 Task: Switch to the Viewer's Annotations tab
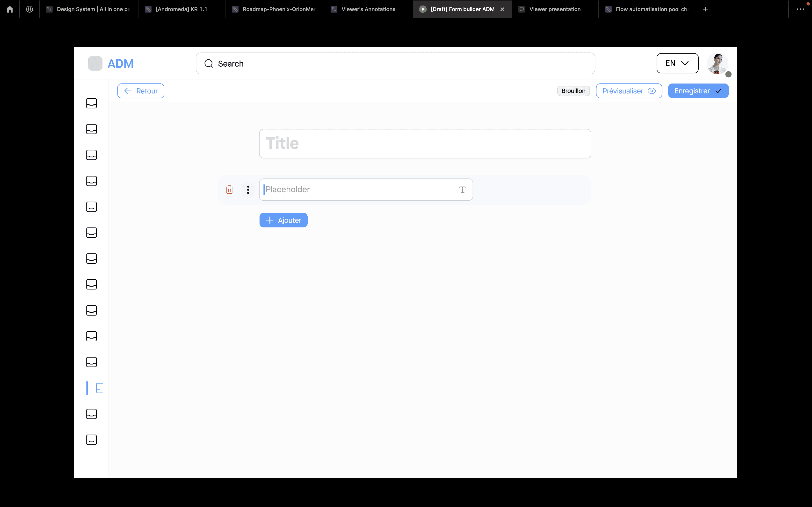368,9
